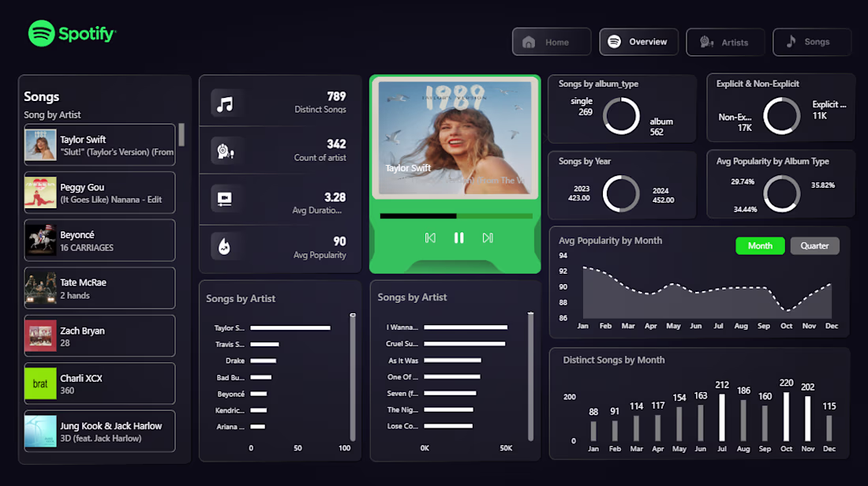
Task: Switch popularity chart to Month view
Action: coord(760,246)
